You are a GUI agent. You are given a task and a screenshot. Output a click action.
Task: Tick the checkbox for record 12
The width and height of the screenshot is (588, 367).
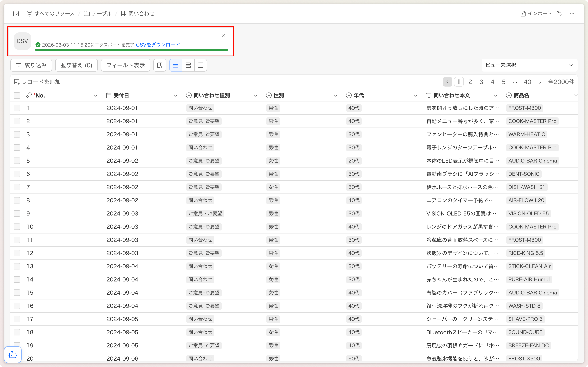pos(17,253)
